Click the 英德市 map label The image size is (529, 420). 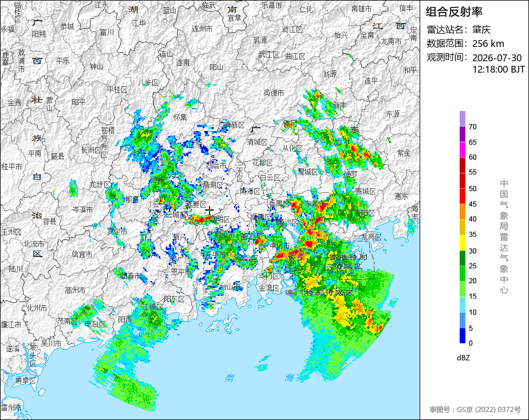pos(274,93)
